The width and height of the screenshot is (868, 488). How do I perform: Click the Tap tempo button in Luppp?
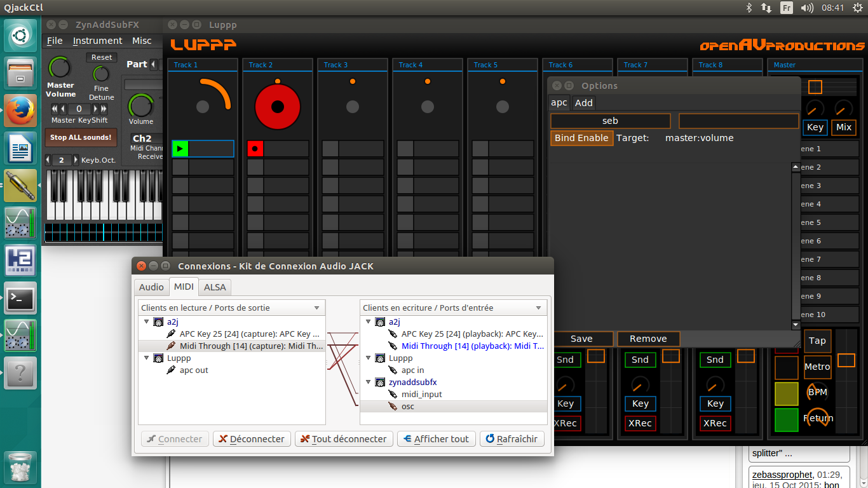817,341
